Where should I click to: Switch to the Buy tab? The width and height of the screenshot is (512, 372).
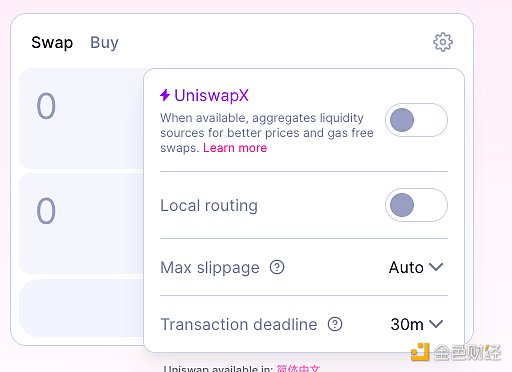tap(104, 43)
